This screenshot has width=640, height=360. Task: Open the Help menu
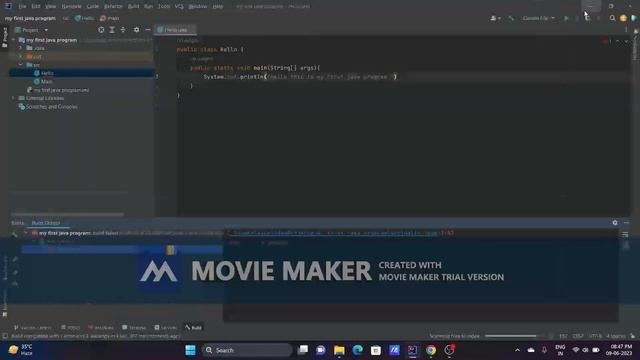[x=218, y=7]
